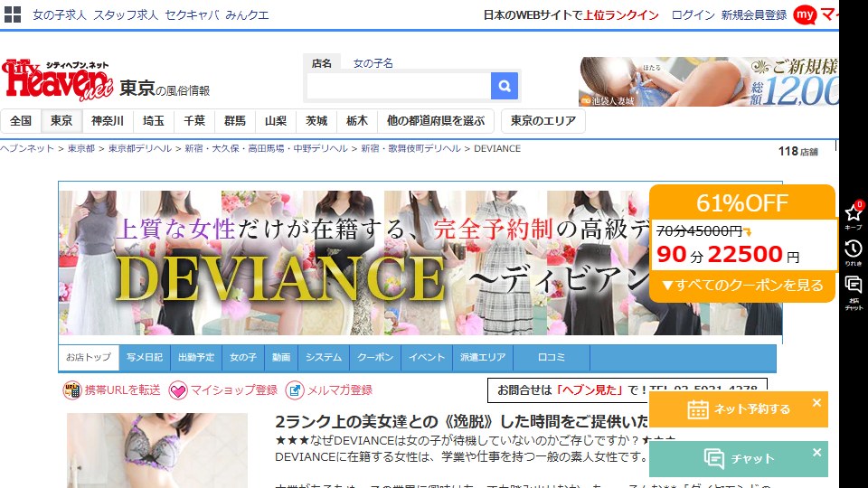Select 群馬 region tab

click(235, 120)
